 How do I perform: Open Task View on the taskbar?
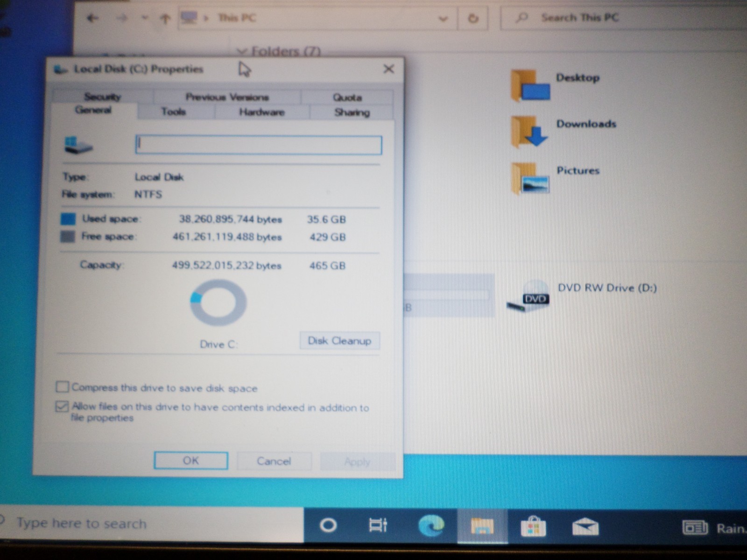[378, 525]
